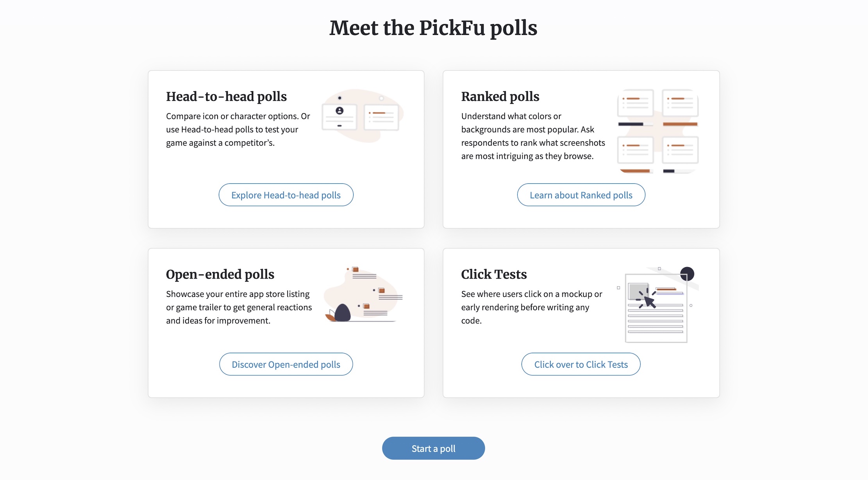Select Discover Open-ended polls button
This screenshot has width=868, height=480.
(286, 364)
